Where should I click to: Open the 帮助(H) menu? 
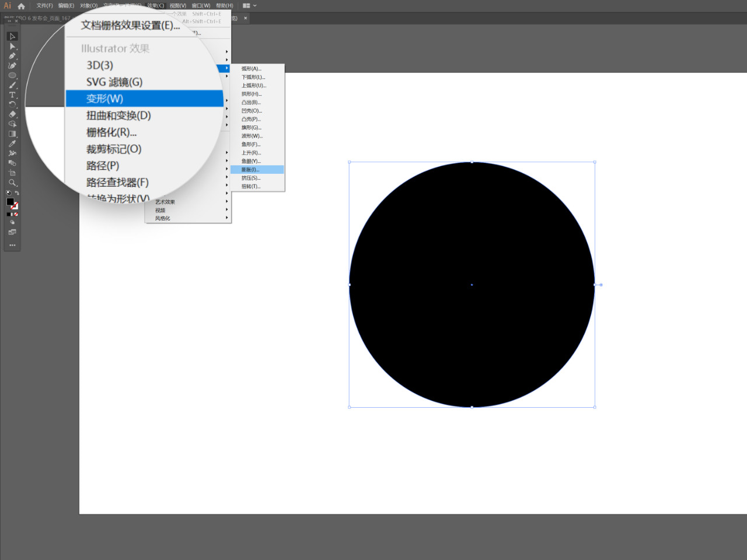pos(224,6)
